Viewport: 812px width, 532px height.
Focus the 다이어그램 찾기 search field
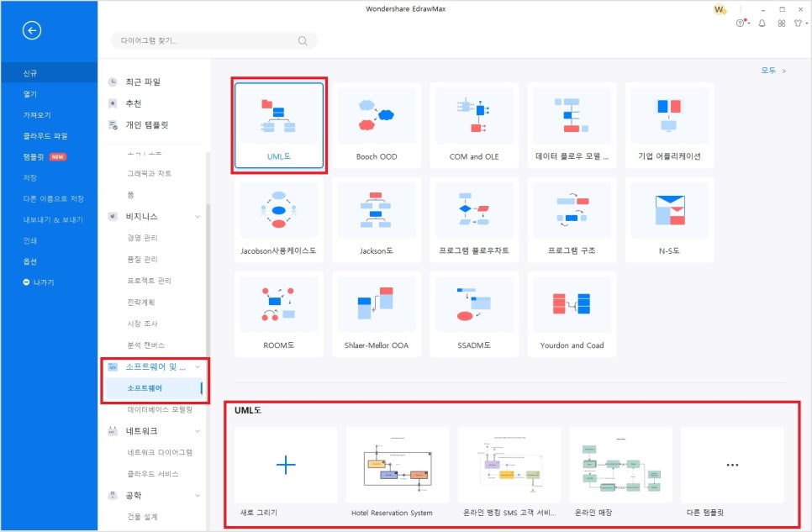click(214, 40)
